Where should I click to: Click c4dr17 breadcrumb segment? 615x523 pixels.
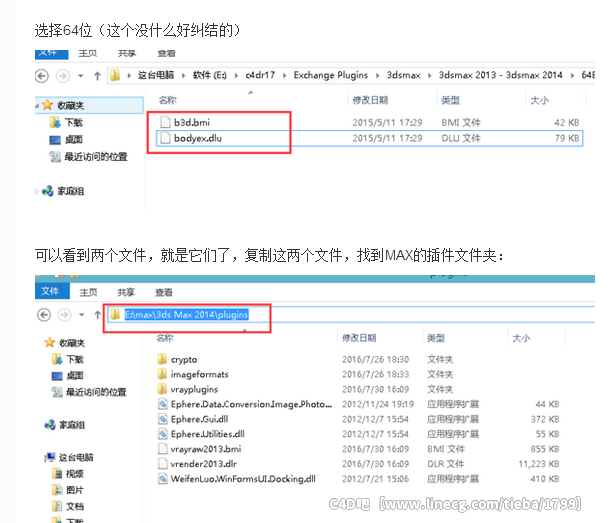pos(260,75)
